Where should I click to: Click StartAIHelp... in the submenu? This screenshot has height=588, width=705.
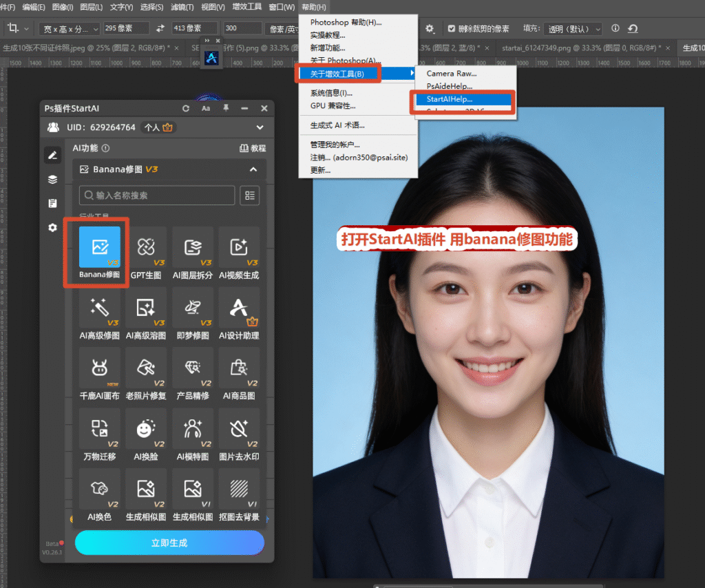pos(463,99)
